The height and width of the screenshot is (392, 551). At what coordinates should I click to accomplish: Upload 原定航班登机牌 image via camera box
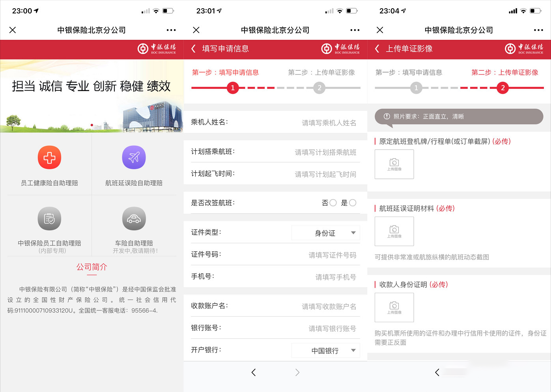(394, 164)
